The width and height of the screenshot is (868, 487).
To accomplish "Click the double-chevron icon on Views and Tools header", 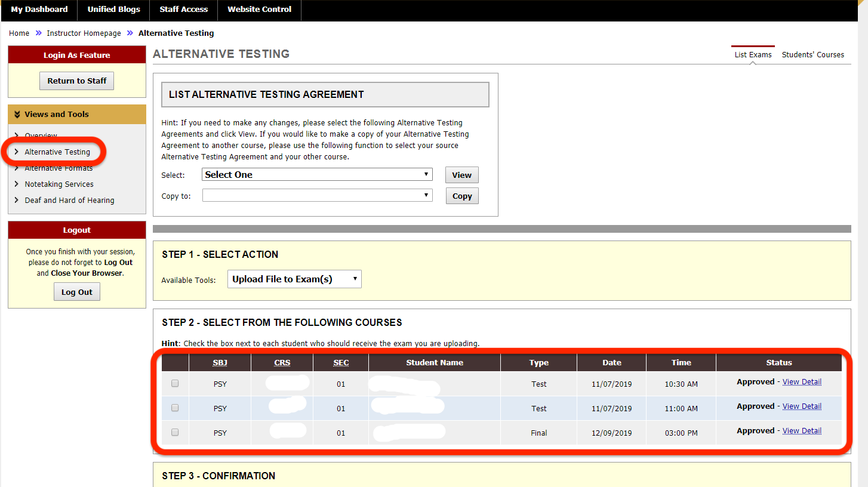I will coord(17,114).
